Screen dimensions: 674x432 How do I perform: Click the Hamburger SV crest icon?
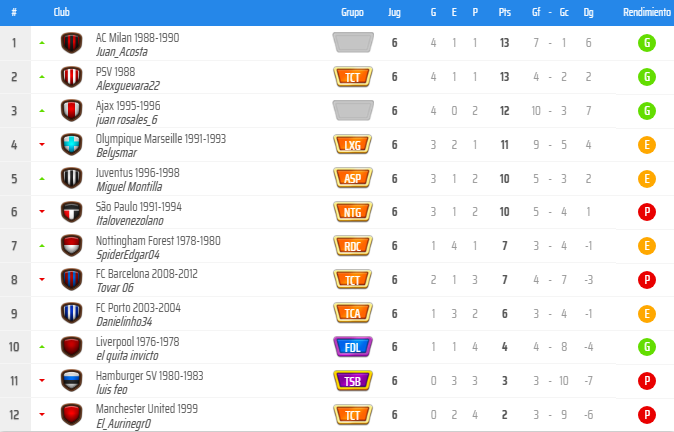click(x=71, y=381)
